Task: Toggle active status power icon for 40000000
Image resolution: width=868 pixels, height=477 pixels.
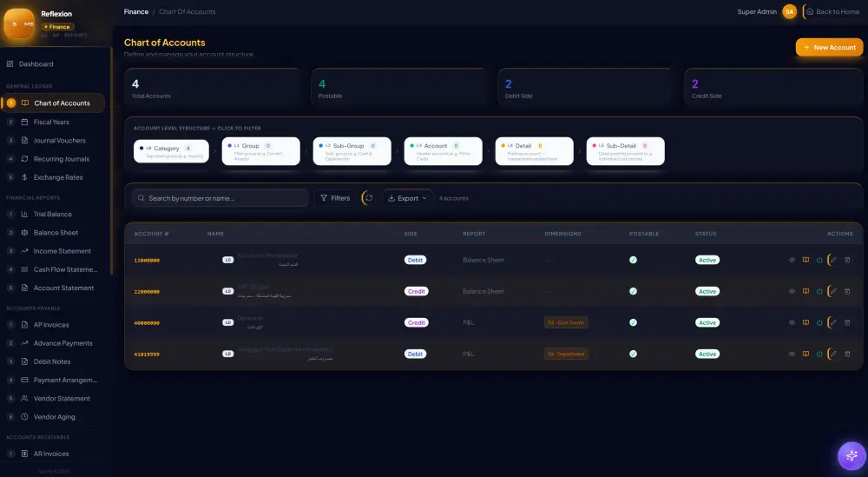Action: click(819, 322)
